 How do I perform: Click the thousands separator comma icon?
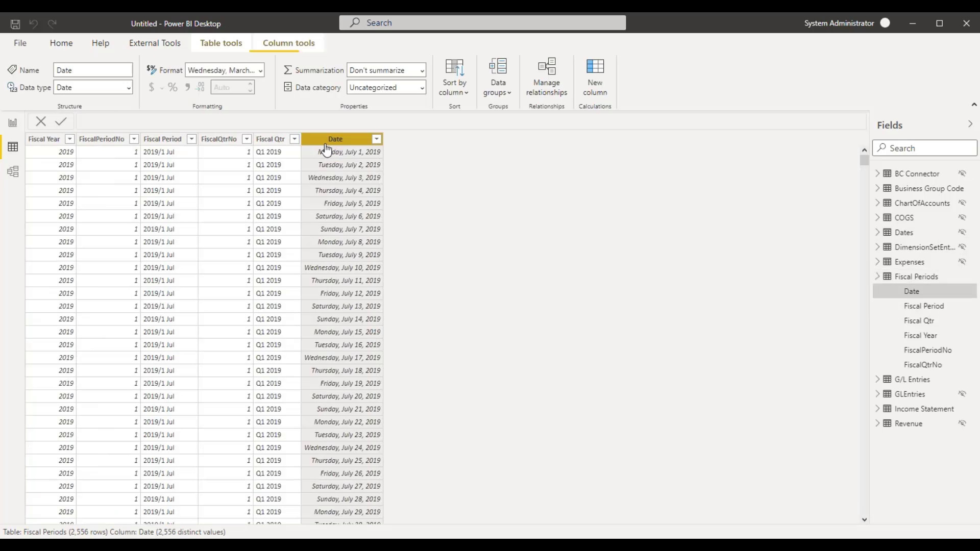(x=187, y=87)
